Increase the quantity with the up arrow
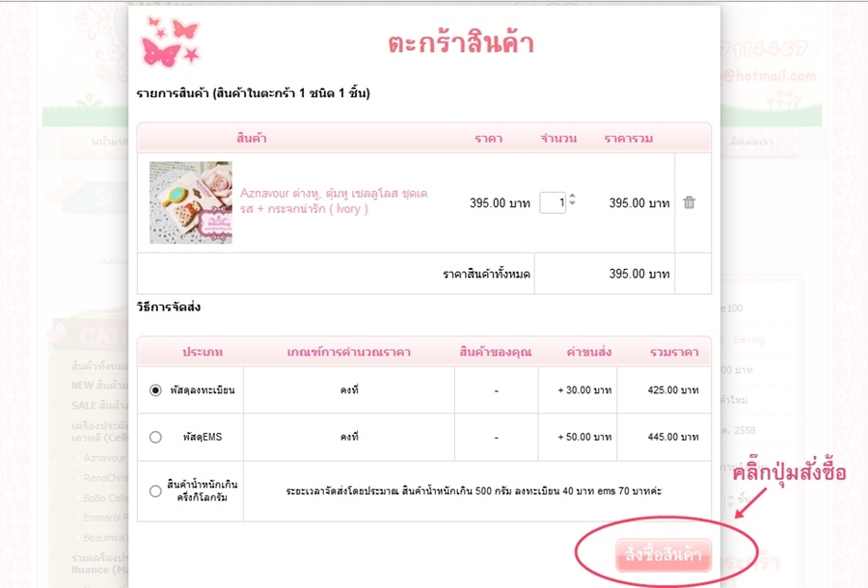 pyautogui.click(x=572, y=196)
